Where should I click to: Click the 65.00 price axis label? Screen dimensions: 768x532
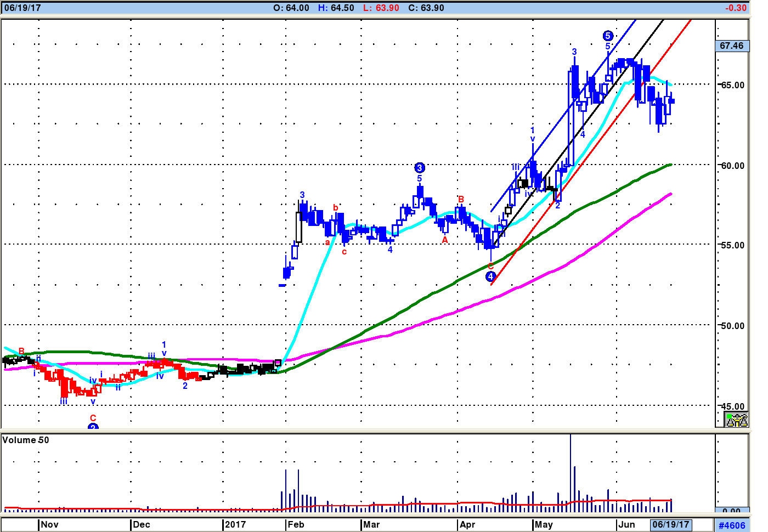(x=733, y=85)
